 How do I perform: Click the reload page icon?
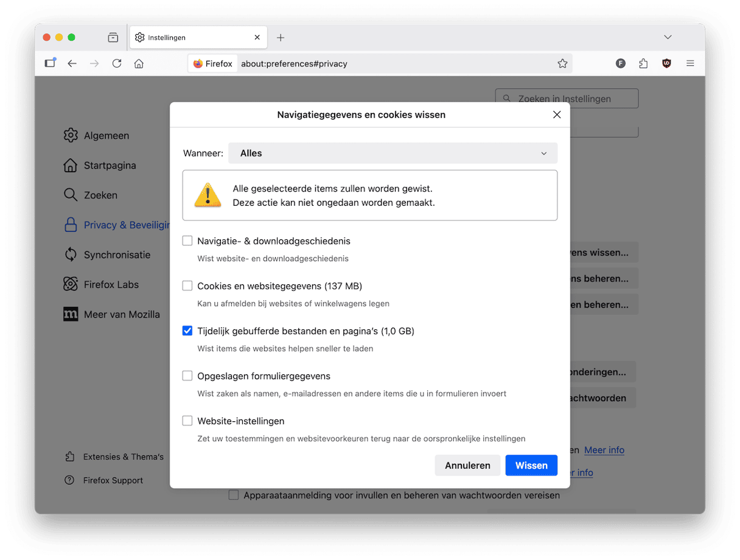tap(117, 63)
